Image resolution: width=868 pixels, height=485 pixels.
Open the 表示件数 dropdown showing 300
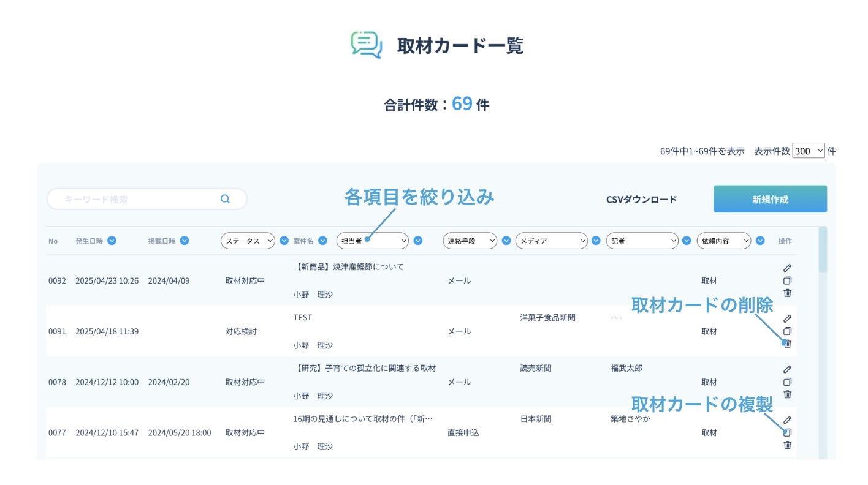[x=809, y=151]
